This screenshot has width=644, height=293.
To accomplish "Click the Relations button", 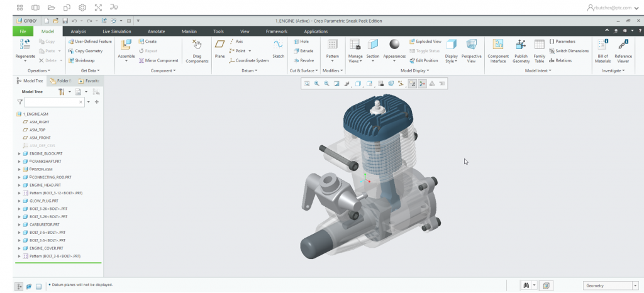I will coord(560,60).
